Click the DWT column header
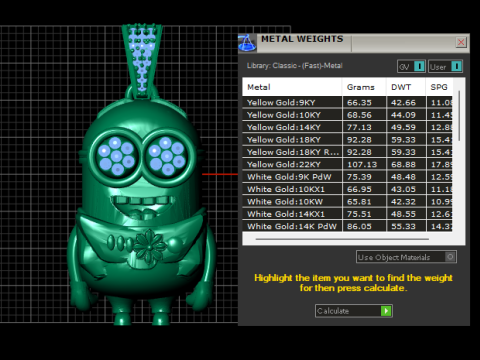This screenshot has height=360, width=480. pos(406,87)
